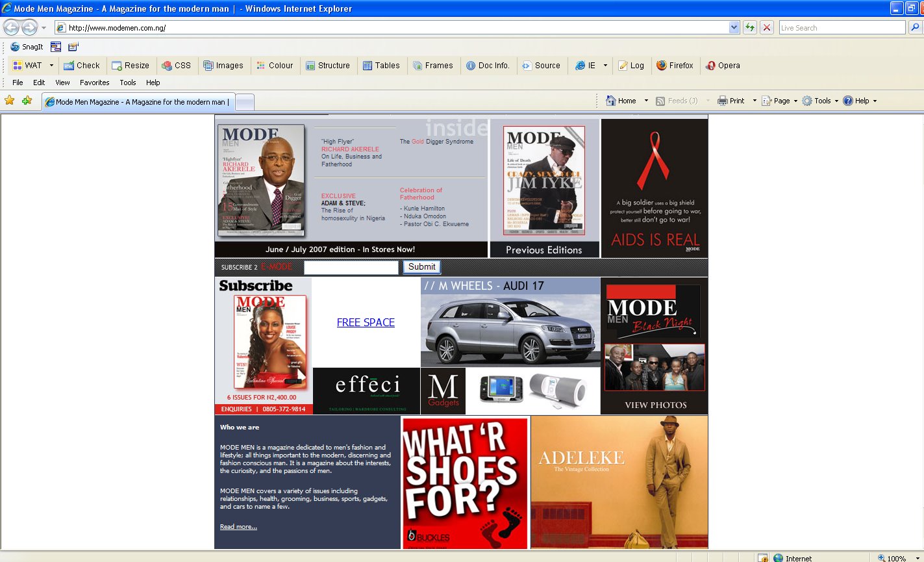924x562 pixels.
Task: Open the WAT toolbar dropdown arrow
Action: click(51, 66)
